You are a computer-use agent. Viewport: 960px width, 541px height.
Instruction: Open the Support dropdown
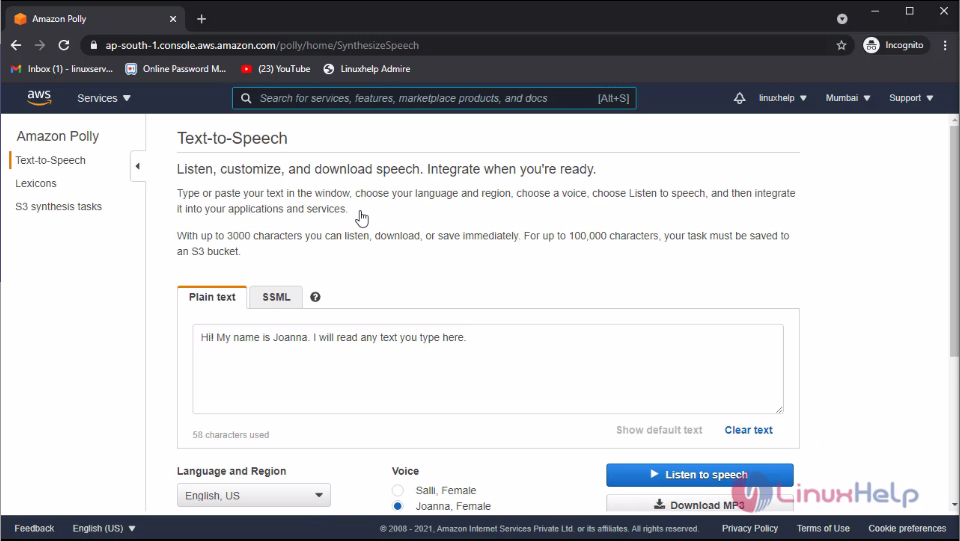911,98
